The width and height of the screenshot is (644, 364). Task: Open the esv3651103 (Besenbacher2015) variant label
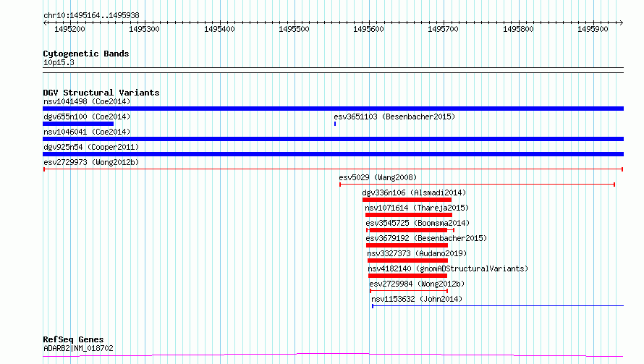394,117
